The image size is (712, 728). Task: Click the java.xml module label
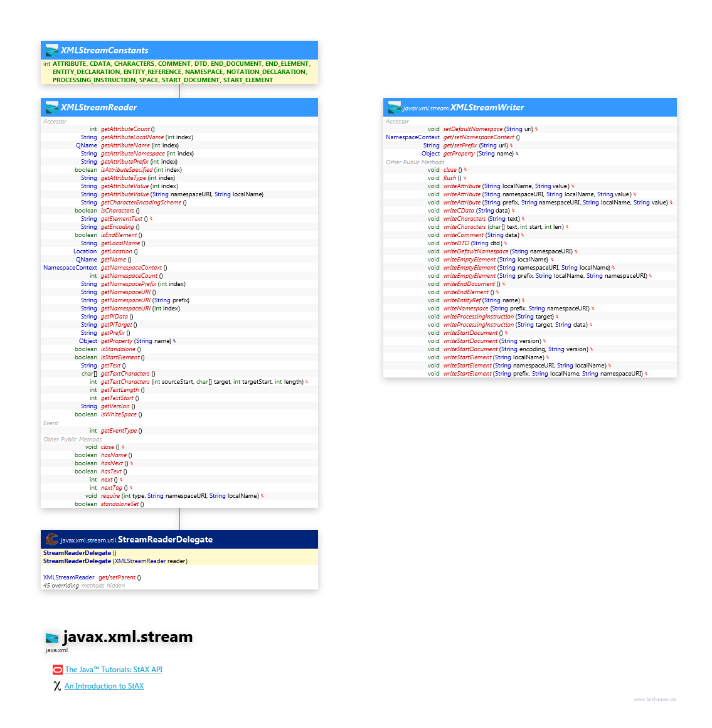[x=56, y=650]
